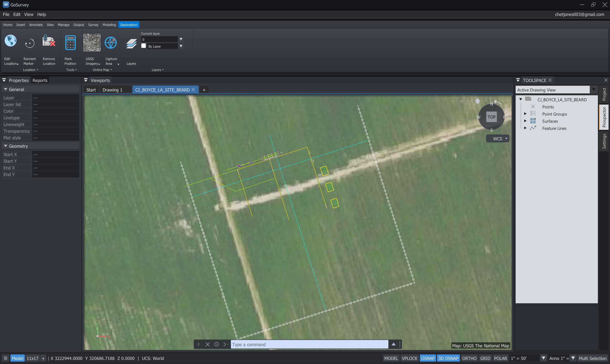Switch to the Drawing 1 tab

(112, 90)
